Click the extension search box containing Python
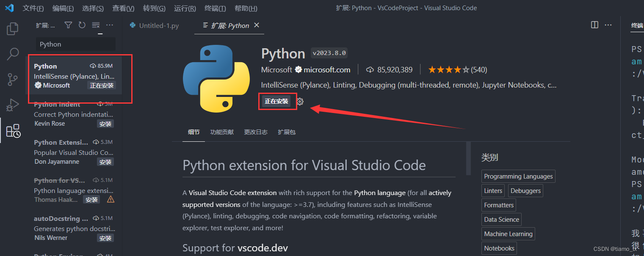644x256 pixels. tap(75, 44)
